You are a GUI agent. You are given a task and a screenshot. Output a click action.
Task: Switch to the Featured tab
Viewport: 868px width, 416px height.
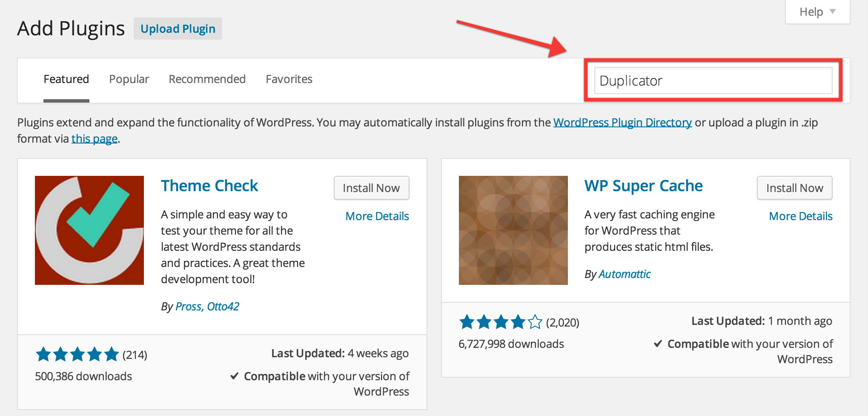coord(66,79)
